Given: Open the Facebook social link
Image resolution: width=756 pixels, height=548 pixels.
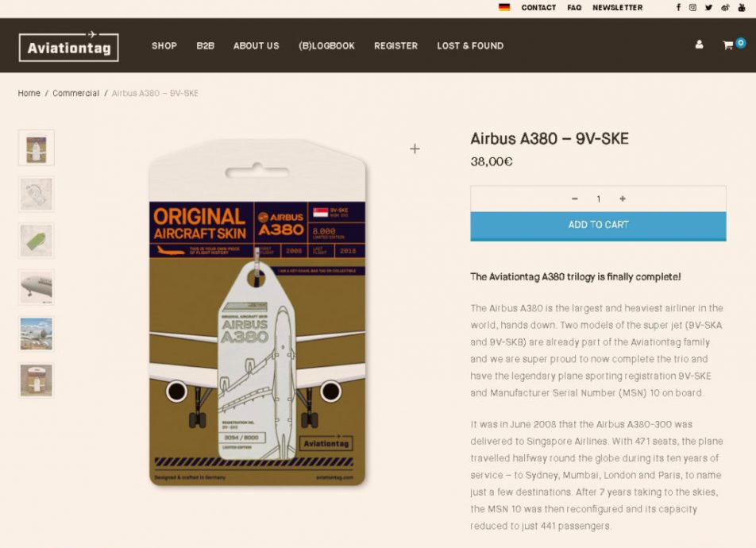Looking at the screenshot, I should [678, 7].
